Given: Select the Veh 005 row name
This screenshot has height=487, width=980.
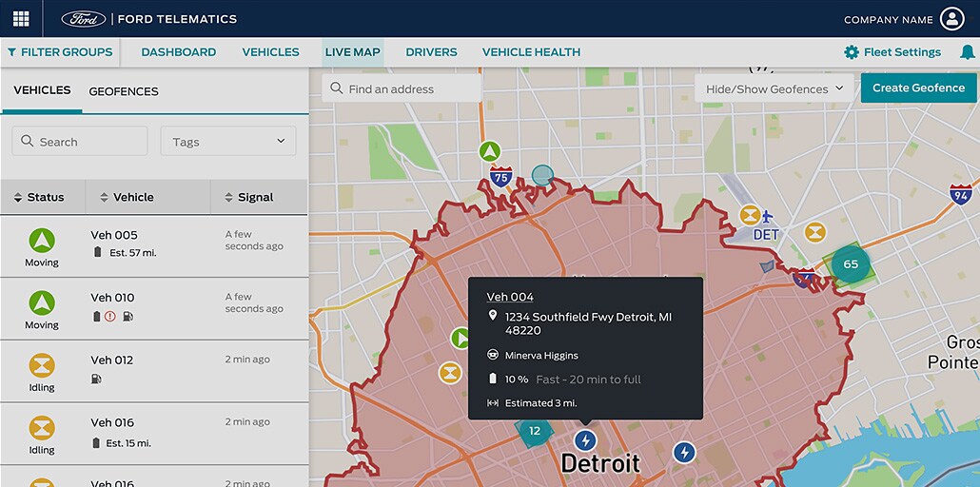Looking at the screenshot, I should click(x=114, y=235).
